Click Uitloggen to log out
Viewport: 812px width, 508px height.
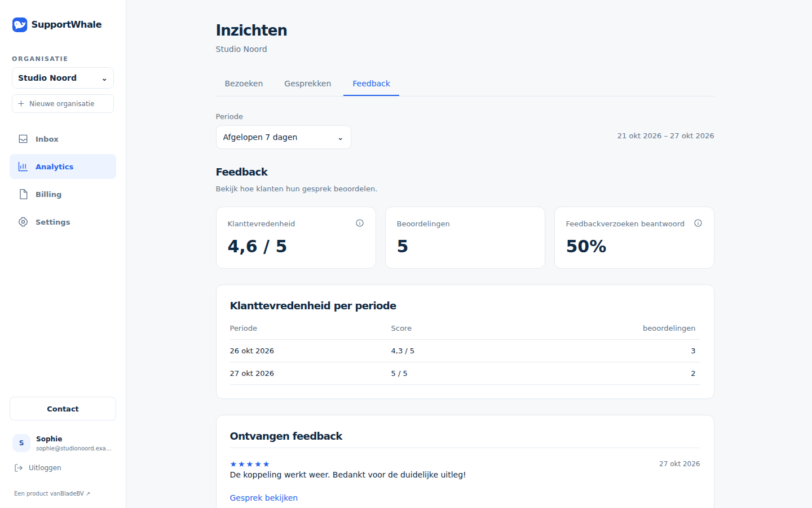pyautogui.click(x=38, y=468)
